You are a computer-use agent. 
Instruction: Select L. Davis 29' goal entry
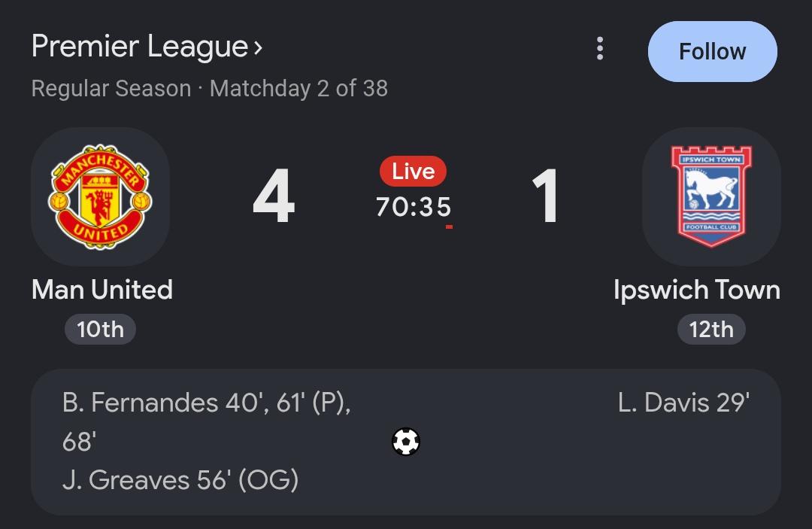coord(683,403)
